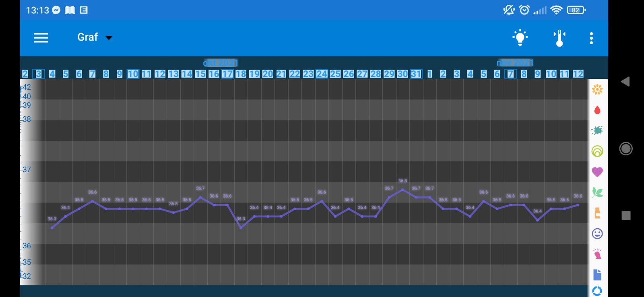Tap the lightbulb tips icon
Viewport: 644px width, 297px height.
pos(520,38)
